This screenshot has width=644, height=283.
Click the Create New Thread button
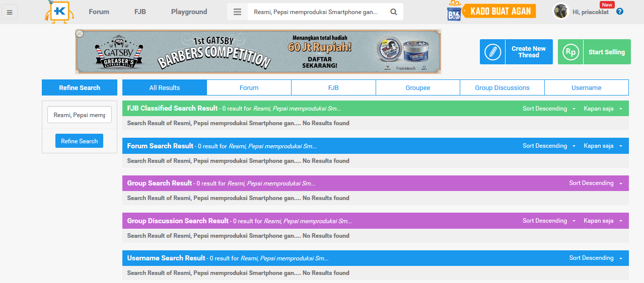click(516, 52)
